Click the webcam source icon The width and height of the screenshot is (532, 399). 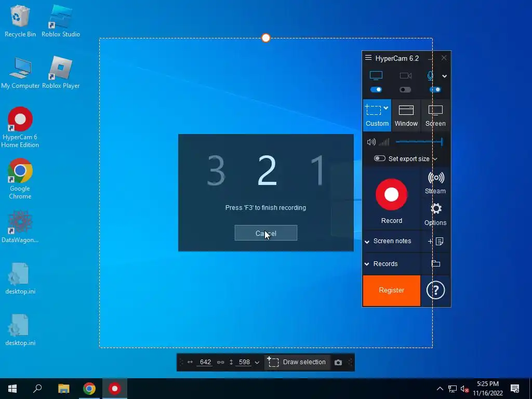[405, 76]
